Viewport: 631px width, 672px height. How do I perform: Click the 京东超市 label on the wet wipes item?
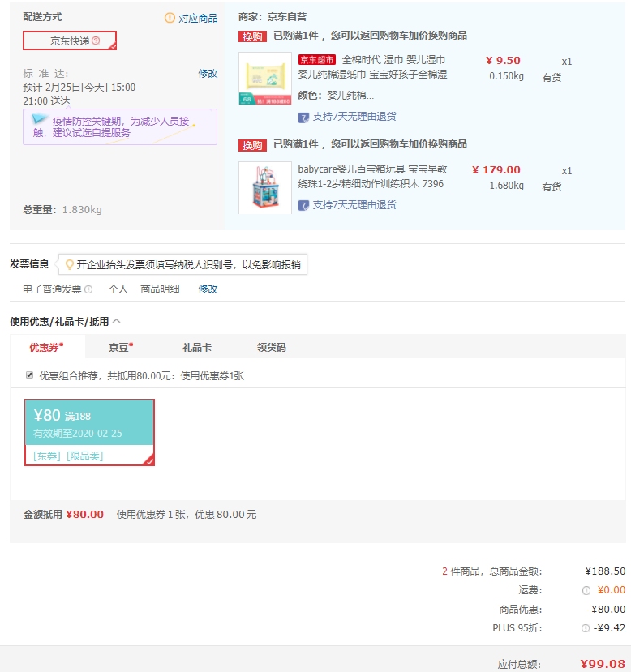tap(317, 59)
